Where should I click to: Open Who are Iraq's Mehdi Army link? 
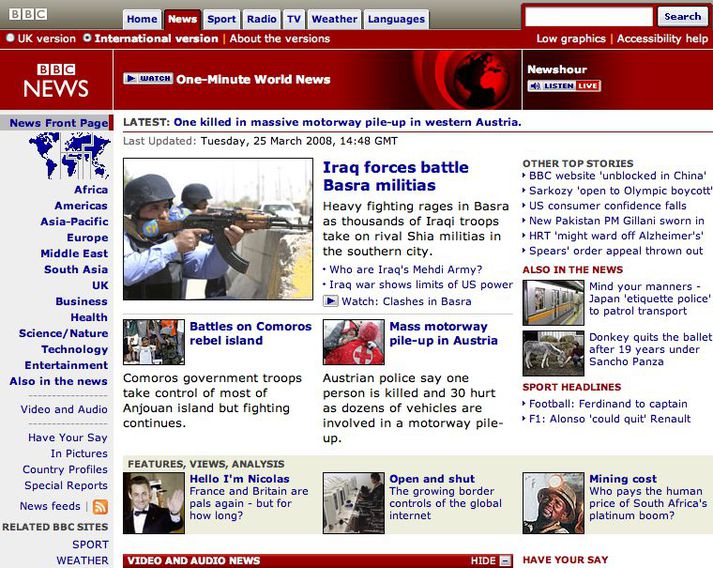point(406,270)
